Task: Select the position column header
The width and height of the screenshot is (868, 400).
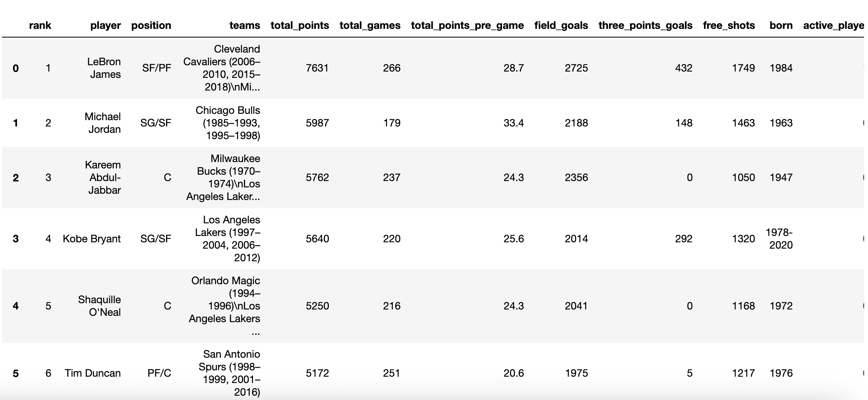Action: 151,25
